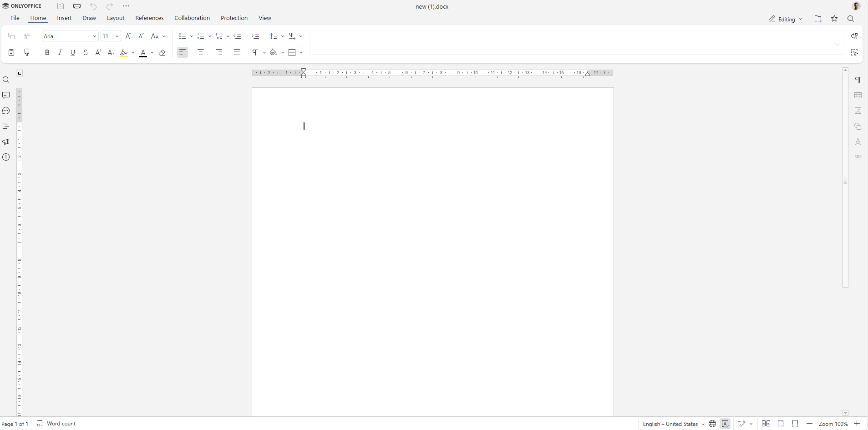Open the Layout tab
The width and height of the screenshot is (868, 430).
pos(116,18)
